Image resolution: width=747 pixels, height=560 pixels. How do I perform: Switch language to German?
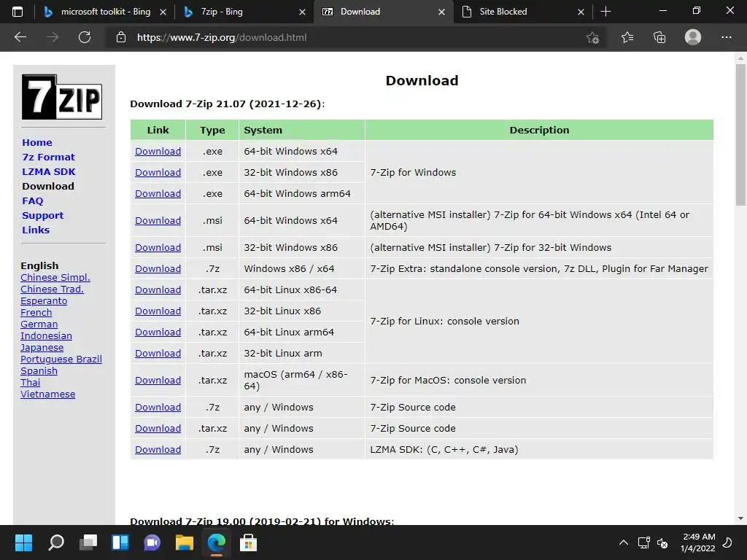[x=39, y=324]
